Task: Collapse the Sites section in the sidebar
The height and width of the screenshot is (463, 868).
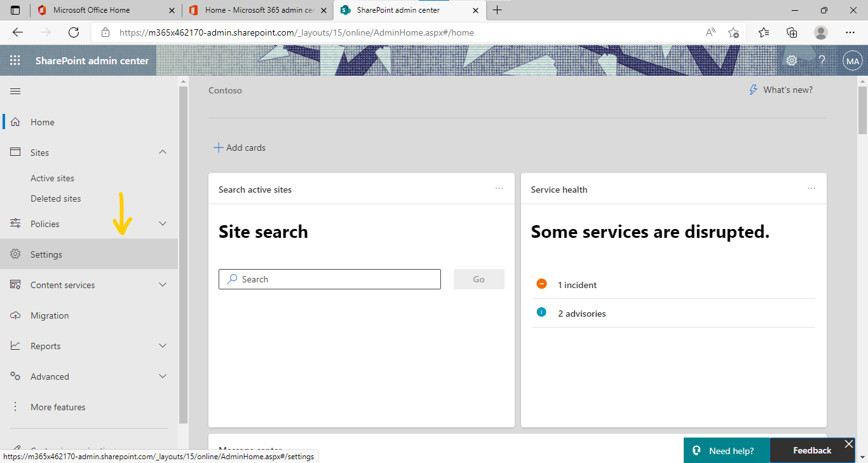Action: pyautogui.click(x=163, y=152)
